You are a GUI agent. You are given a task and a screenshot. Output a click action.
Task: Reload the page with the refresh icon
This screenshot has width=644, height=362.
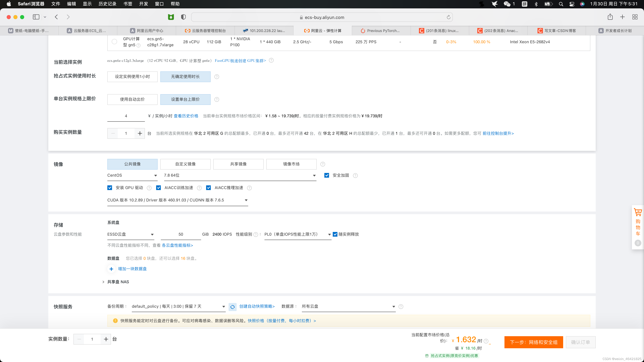point(448,17)
